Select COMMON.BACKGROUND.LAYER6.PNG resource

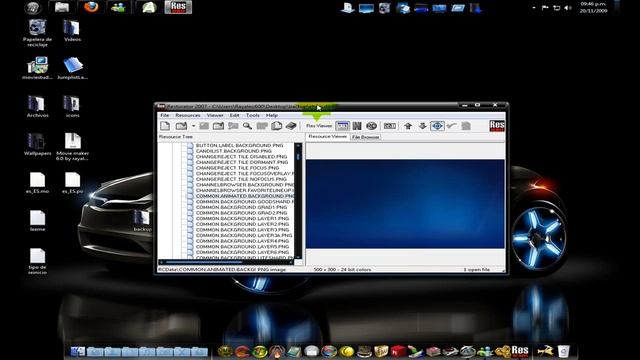click(x=242, y=252)
